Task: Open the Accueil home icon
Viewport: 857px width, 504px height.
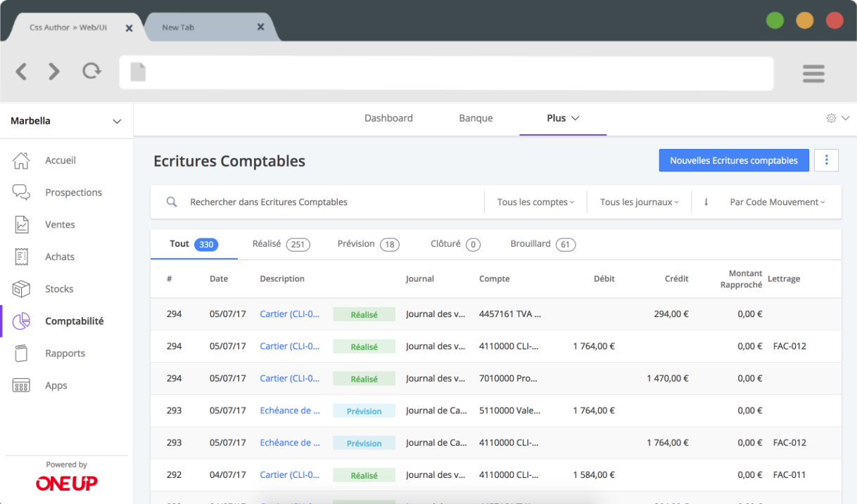Action: tap(22, 160)
